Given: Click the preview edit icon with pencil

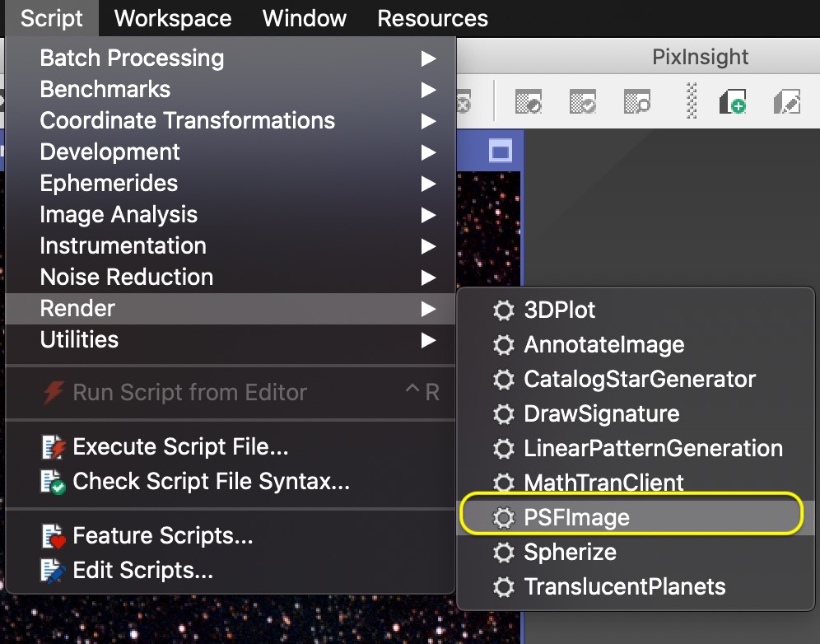Looking at the screenshot, I should pos(786,102).
